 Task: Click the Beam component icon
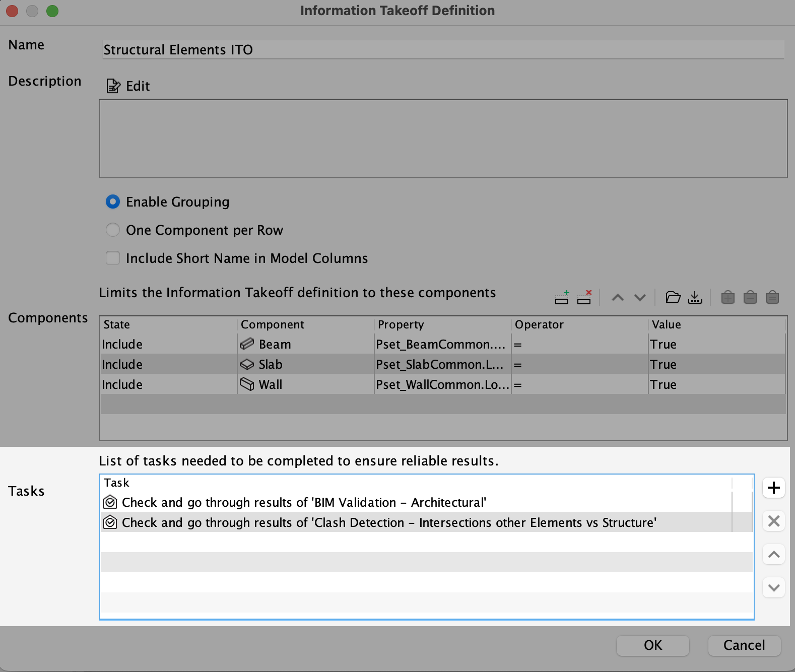[x=247, y=344]
